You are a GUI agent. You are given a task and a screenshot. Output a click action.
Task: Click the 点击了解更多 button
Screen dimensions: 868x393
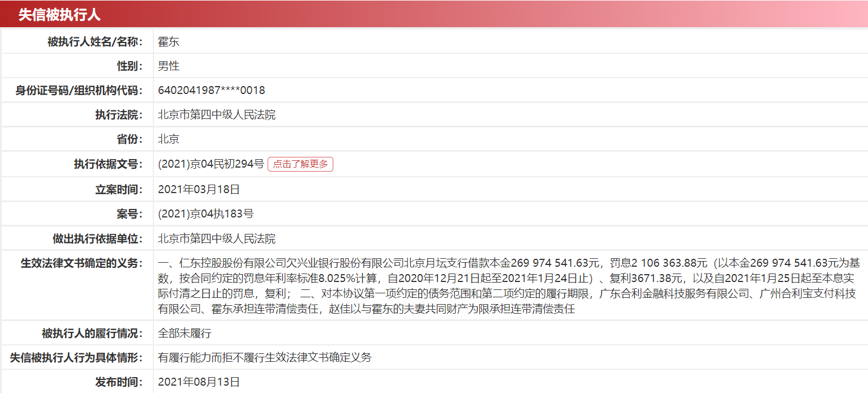[300, 164]
